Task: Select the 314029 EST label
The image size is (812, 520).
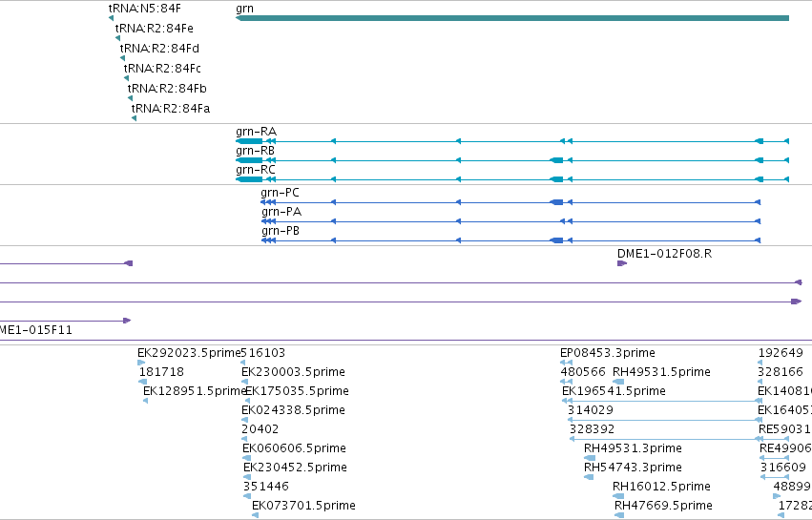Action: pyautogui.click(x=591, y=410)
